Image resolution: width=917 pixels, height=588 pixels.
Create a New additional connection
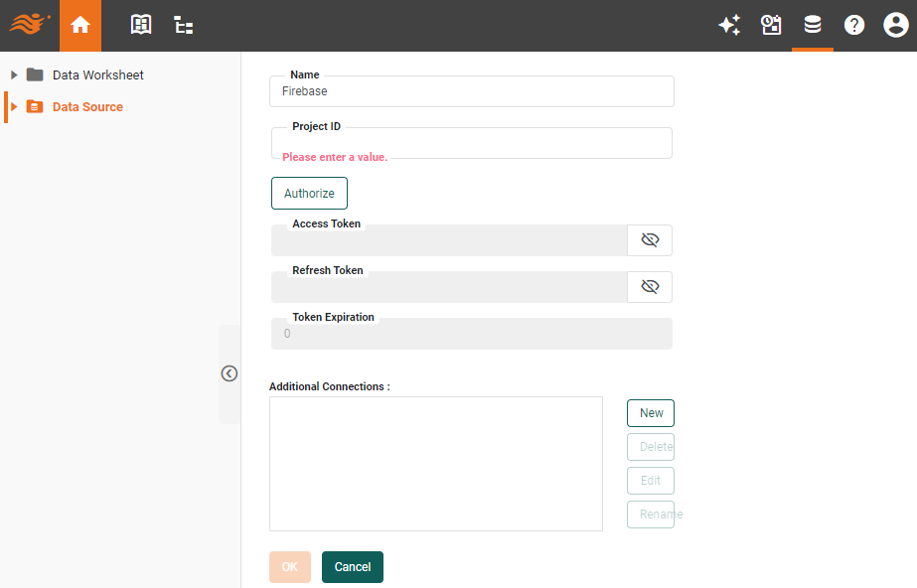pos(650,412)
